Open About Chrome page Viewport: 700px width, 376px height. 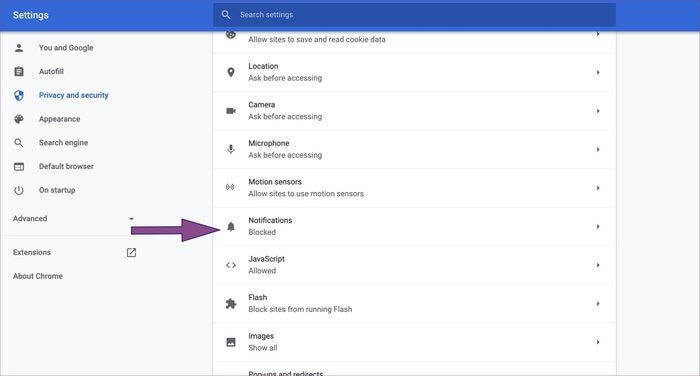pyautogui.click(x=38, y=276)
